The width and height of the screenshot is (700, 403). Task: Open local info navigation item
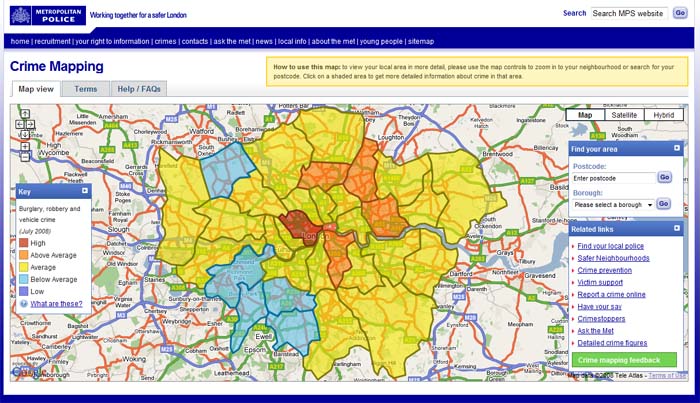coord(292,42)
